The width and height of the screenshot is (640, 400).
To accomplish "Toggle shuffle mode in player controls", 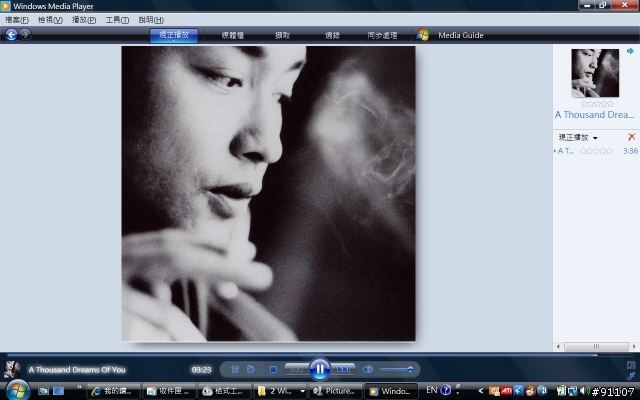I will [235, 369].
